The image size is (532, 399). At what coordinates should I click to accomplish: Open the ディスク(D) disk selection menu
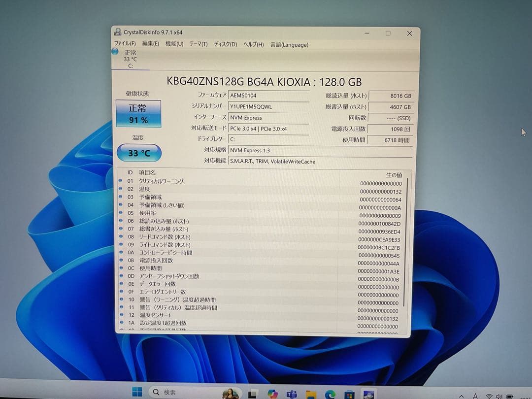(x=225, y=43)
